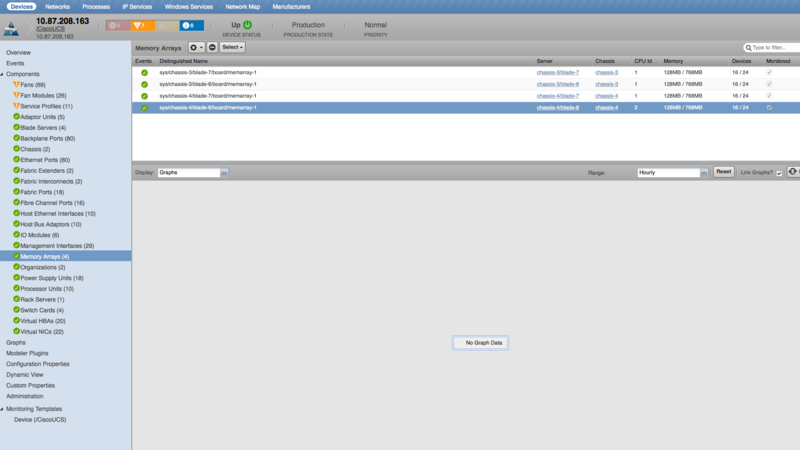Click event status icon for chassis-4/blade-8 row
This screenshot has height=450, width=800.
[144, 108]
